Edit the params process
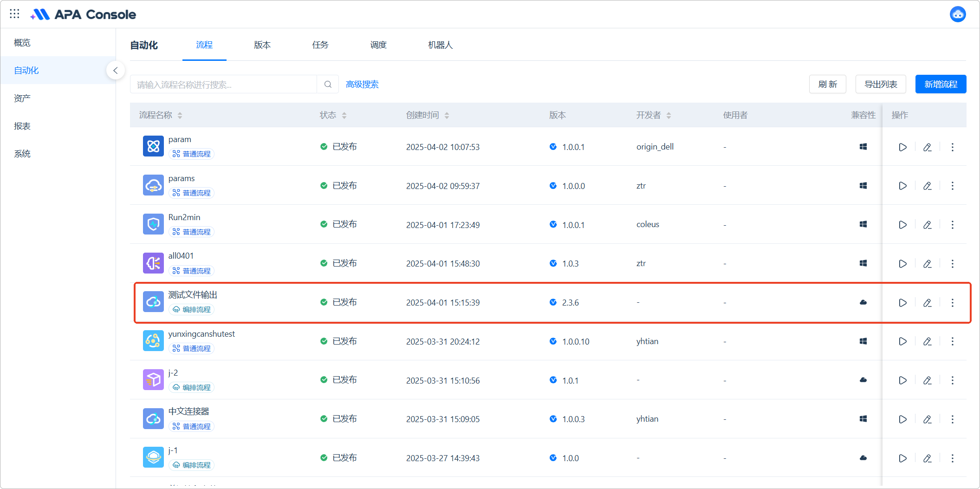The image size is (980, 489). click(928, 186)
